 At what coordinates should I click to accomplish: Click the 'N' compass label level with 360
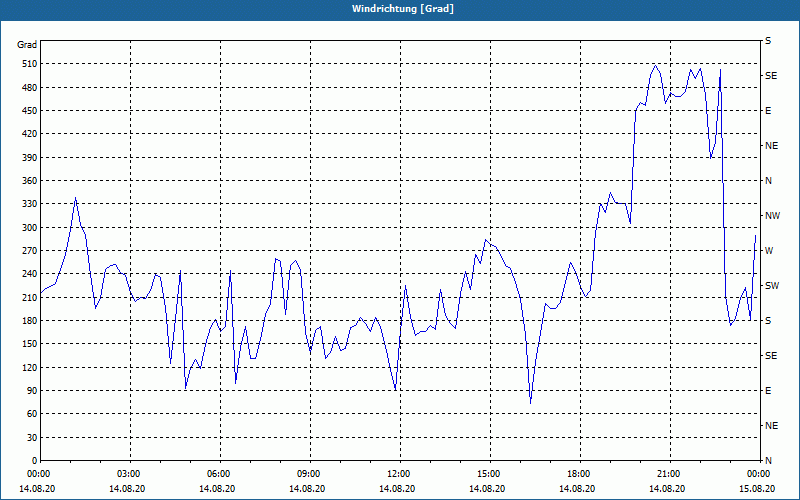click(x=768, y=181)
